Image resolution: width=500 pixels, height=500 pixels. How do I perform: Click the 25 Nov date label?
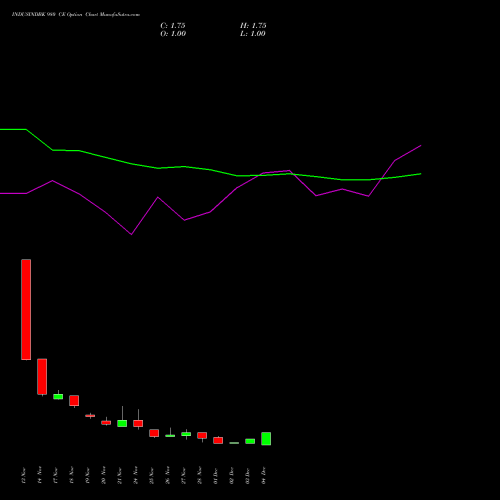point(152,476)
